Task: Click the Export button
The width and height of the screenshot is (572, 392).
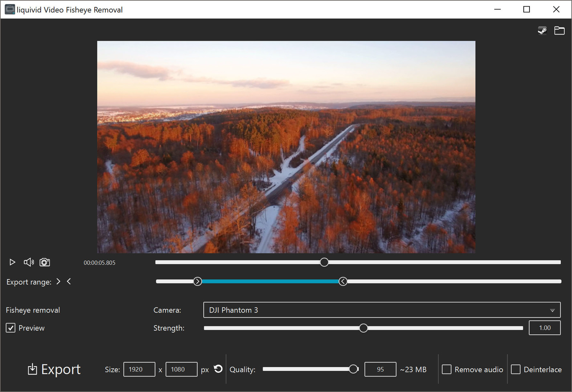Action: point(54,369)
